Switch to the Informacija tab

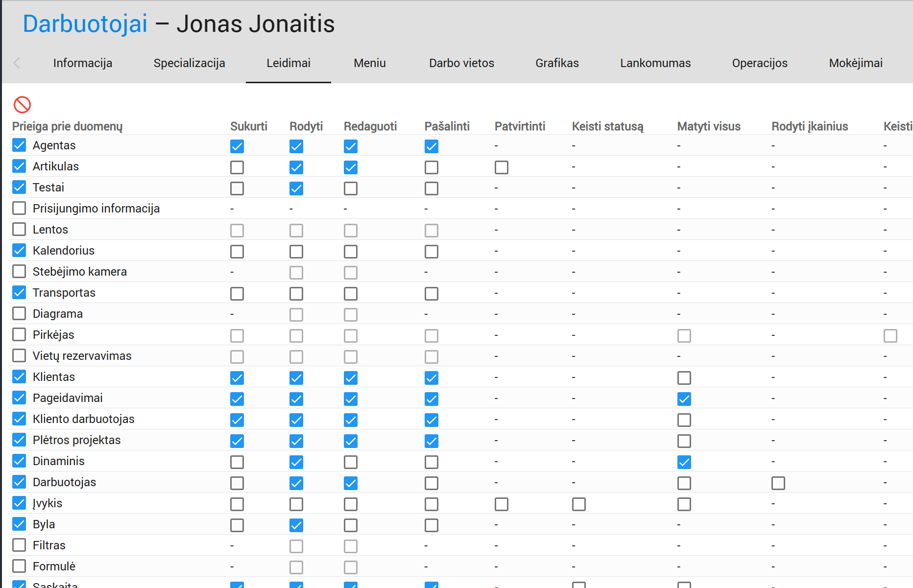(x=82, y=63)
